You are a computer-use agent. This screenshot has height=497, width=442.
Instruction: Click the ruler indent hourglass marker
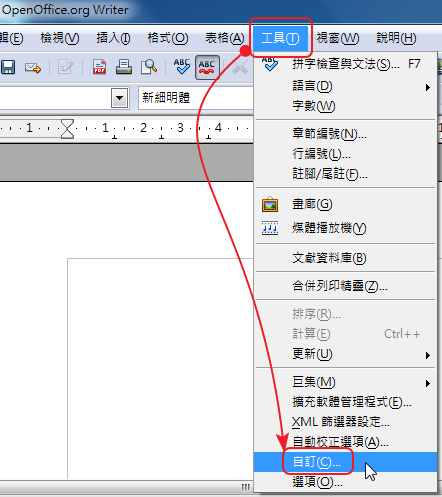tap(67, 129)
